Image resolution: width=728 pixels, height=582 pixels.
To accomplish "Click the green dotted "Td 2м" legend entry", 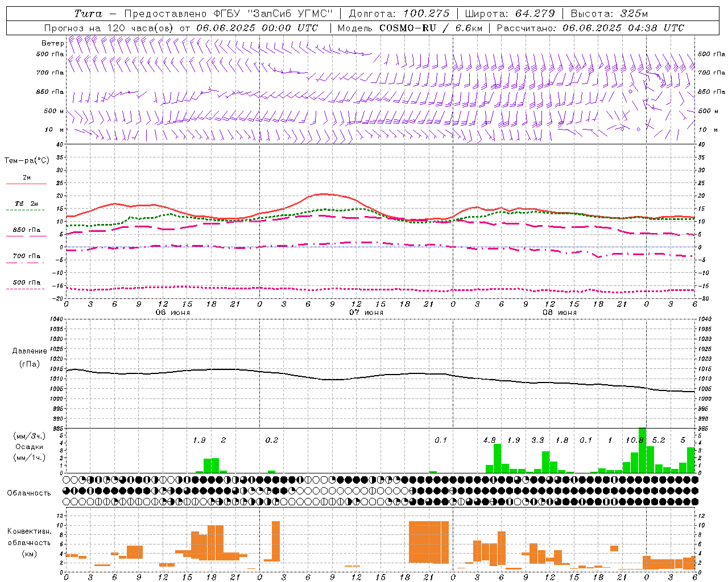I will click(26, 206).
